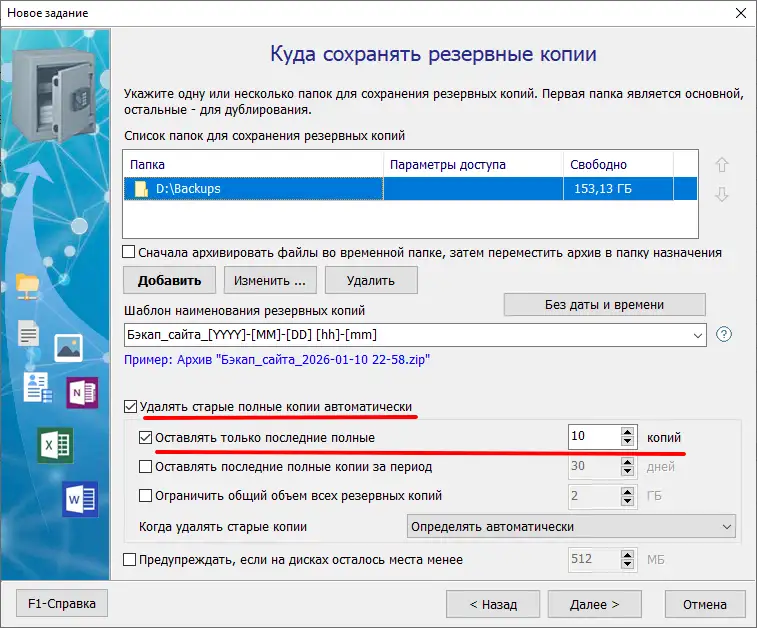The height and width of the screenshot is (628, 757).
Task: Click the Параметры доступа column header
Action: (x=473, y=165)
